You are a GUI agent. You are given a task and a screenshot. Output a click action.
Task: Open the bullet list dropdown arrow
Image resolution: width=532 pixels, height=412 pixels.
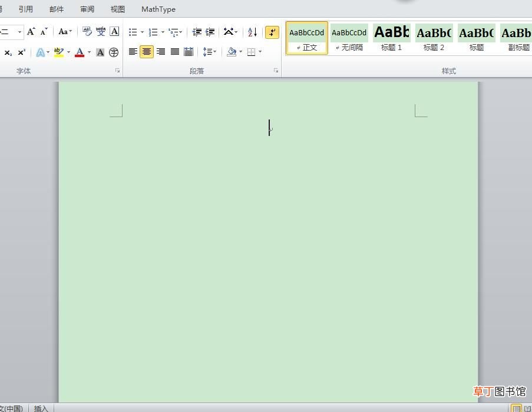click(x=142, y=32)
